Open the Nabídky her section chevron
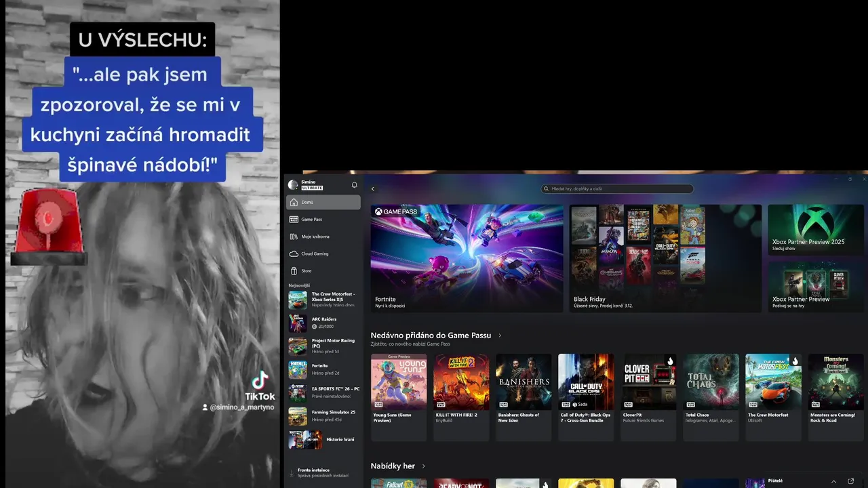 [x=424, y=466]
